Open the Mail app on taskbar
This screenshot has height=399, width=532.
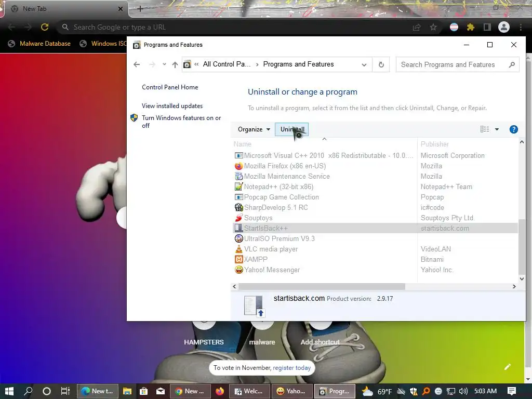point(161,391)
